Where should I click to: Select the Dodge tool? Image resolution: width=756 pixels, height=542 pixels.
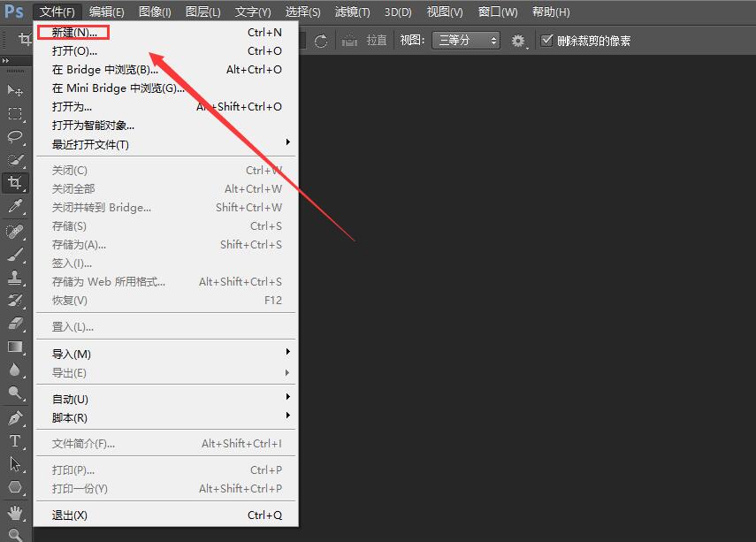(15, 393)
